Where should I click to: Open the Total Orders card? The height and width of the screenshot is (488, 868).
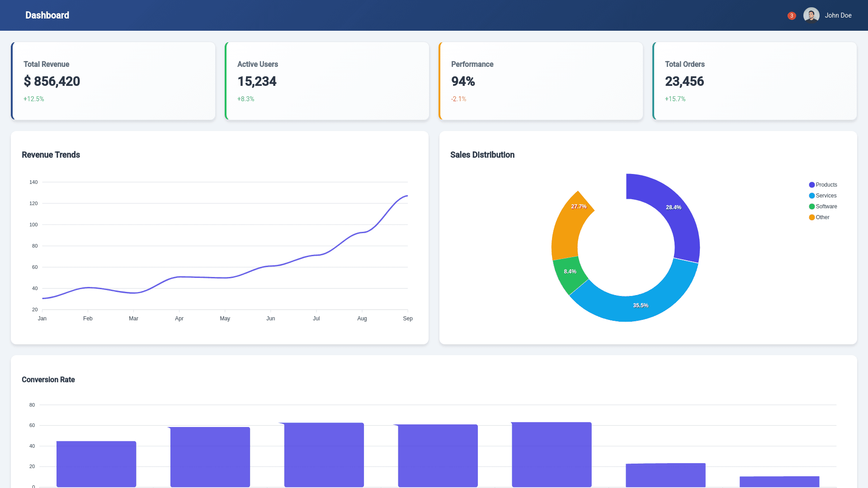(x=755, y=81)
